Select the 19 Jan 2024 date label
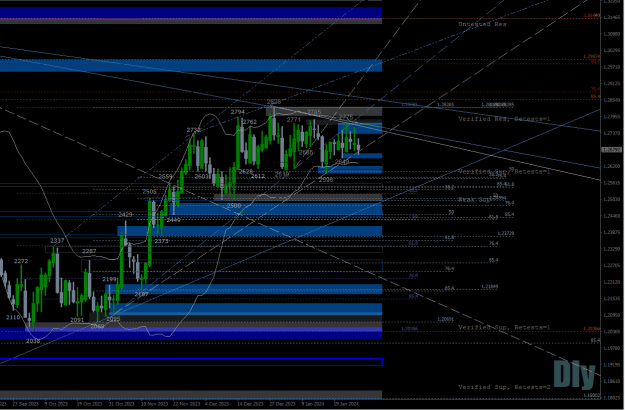Screen dimensions: 625x410 346,404
